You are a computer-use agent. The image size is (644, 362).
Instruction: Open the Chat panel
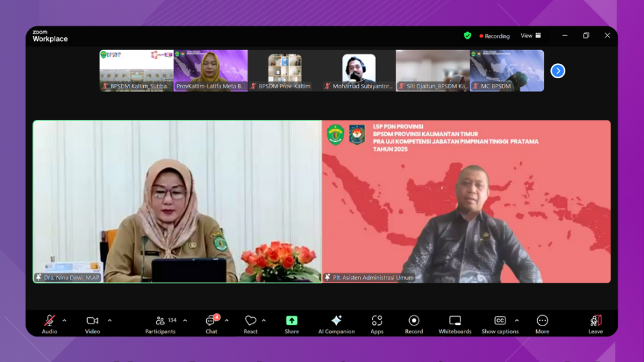tap(211, 324)
